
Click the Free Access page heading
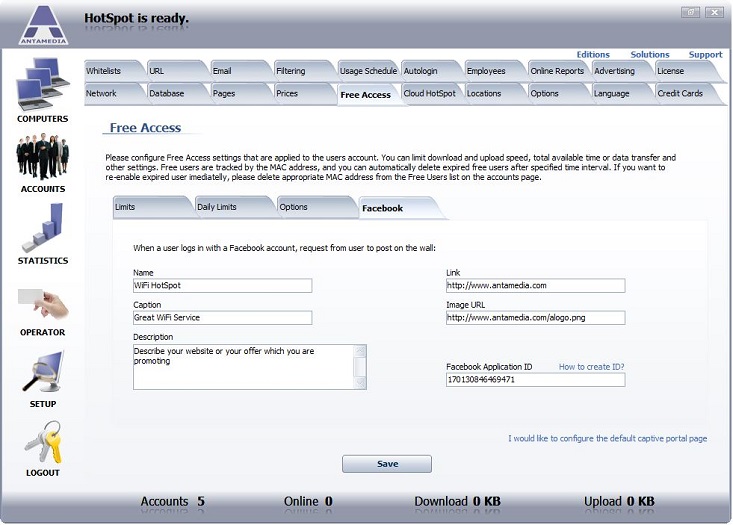[145, 128]
